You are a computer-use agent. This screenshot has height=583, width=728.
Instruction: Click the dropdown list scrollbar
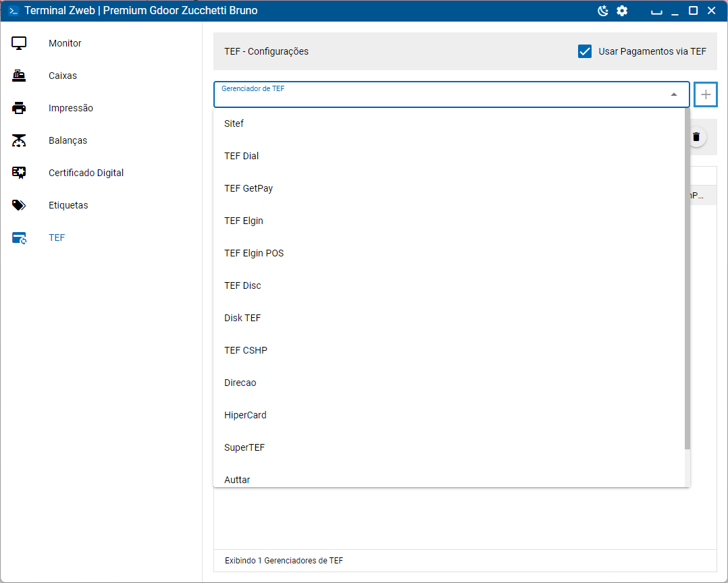tap(687, 279)
